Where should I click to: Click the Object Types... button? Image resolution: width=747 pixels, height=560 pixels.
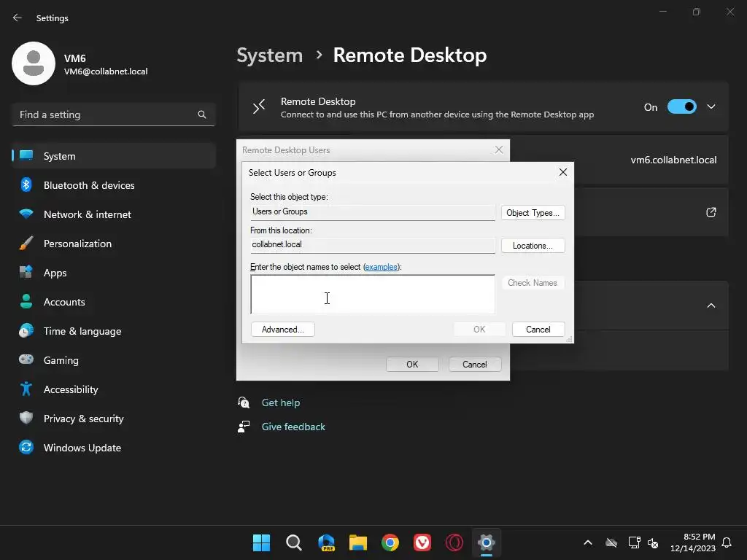coord(533,213)
